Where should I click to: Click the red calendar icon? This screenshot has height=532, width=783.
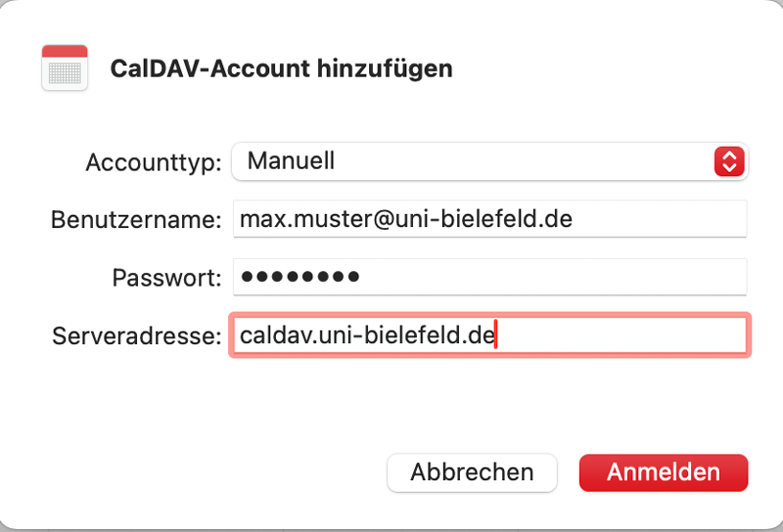click(x=66, y=68)
